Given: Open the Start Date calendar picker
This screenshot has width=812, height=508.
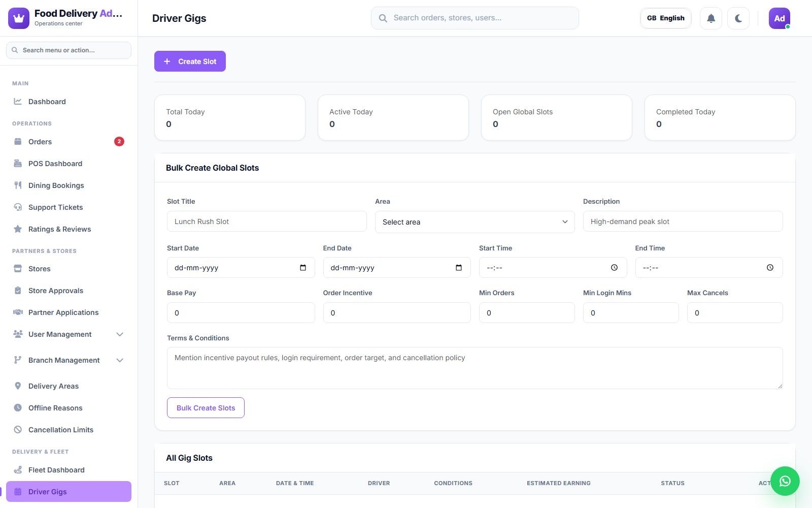Looking at the screenshot, I should pyautogui.click(x=303, y=268).
